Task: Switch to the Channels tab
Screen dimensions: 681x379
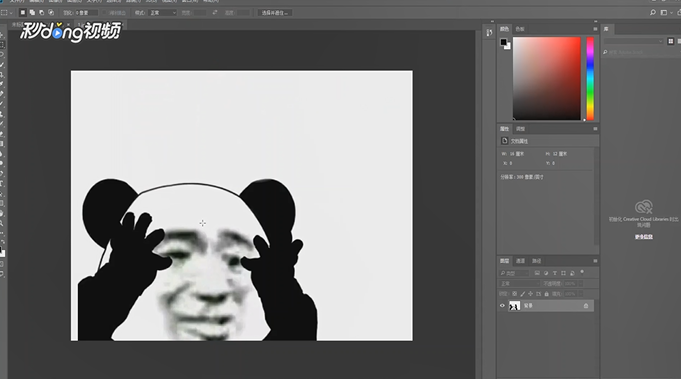Action: [520, 261]
